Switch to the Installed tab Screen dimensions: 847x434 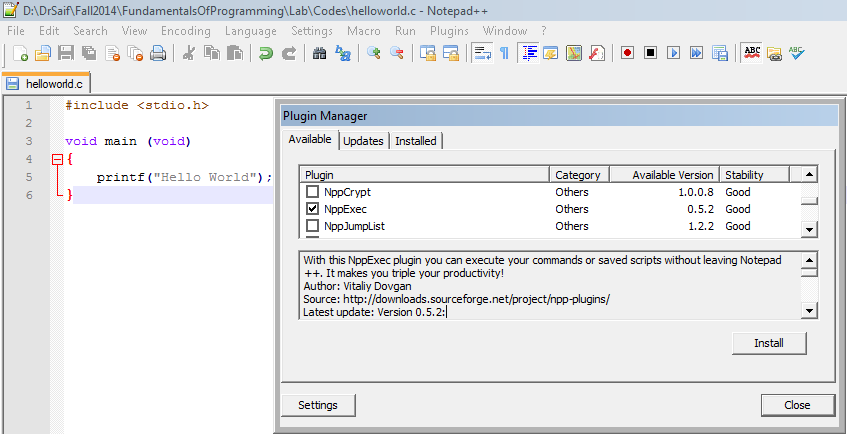coord(416,141)
